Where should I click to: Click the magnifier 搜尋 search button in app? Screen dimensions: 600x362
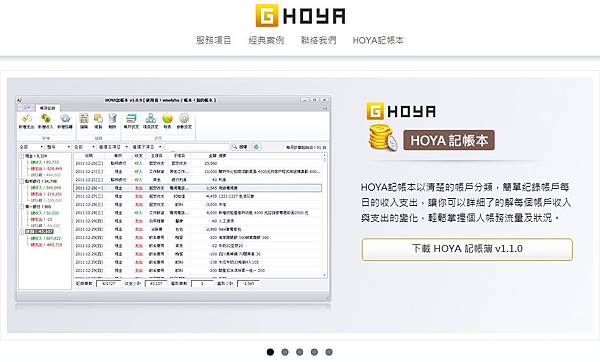tap(240, 147)
